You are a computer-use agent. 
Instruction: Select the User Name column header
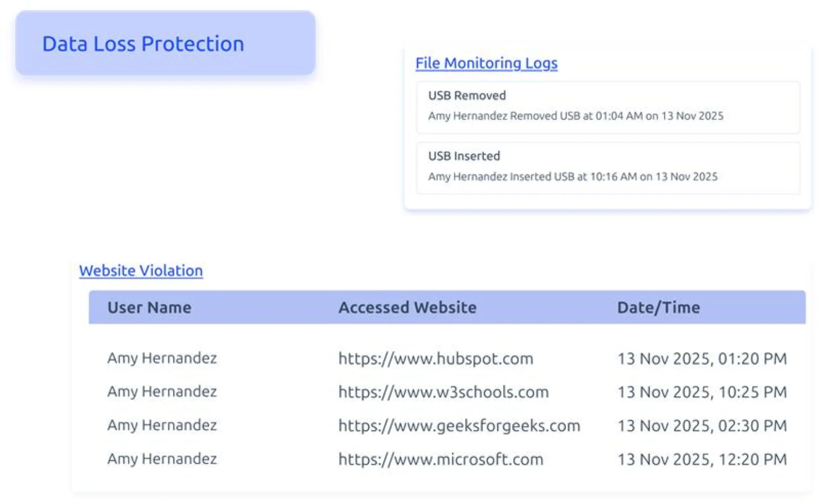pyautogui.click(x=149, y=308)
